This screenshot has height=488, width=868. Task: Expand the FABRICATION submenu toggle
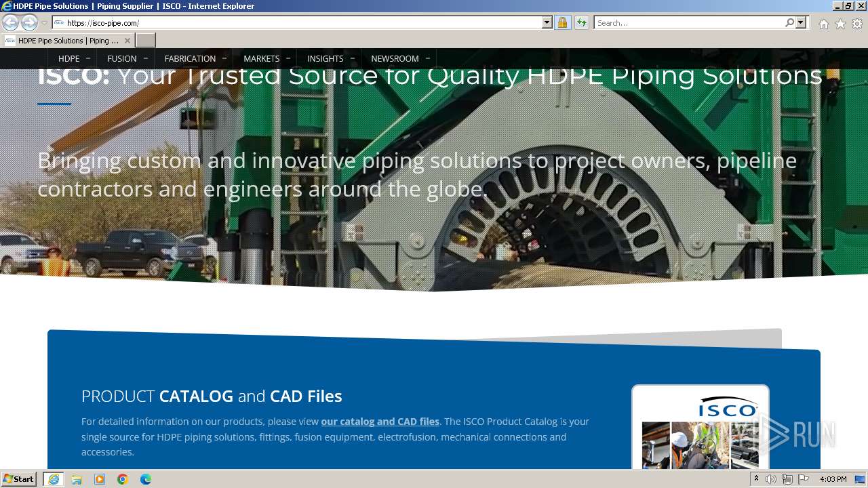coord(224,58)
